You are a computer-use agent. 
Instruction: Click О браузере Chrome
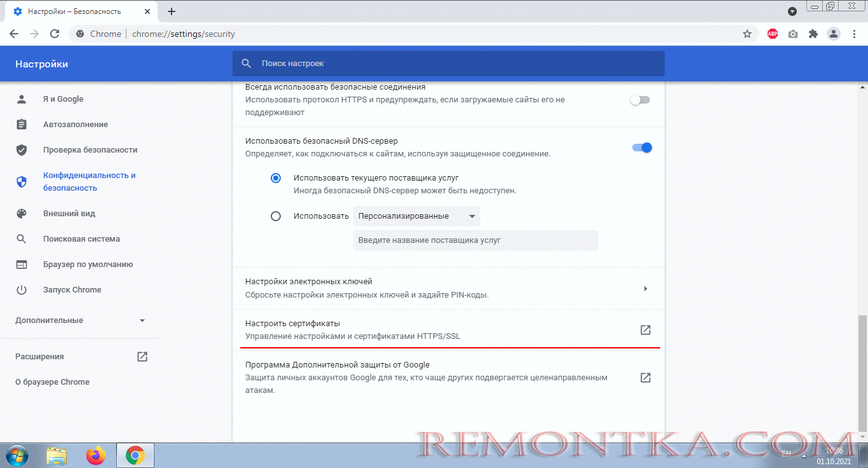(52, 382)
